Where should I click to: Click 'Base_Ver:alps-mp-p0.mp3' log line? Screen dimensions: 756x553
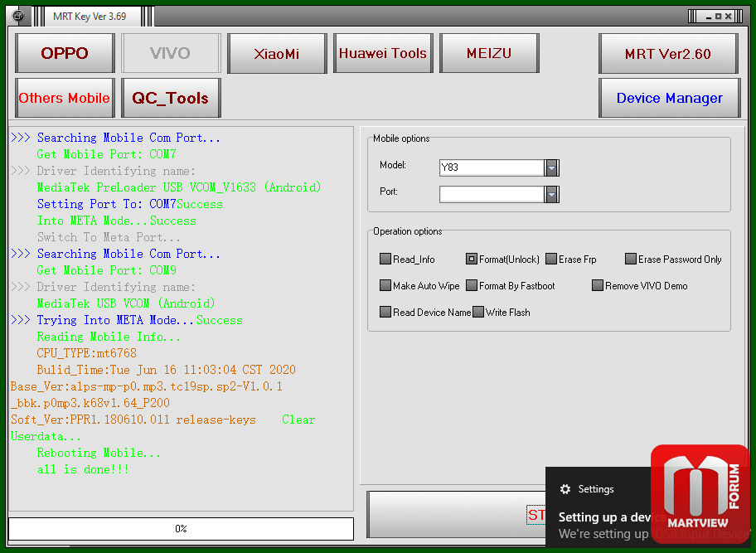(147, 386)
